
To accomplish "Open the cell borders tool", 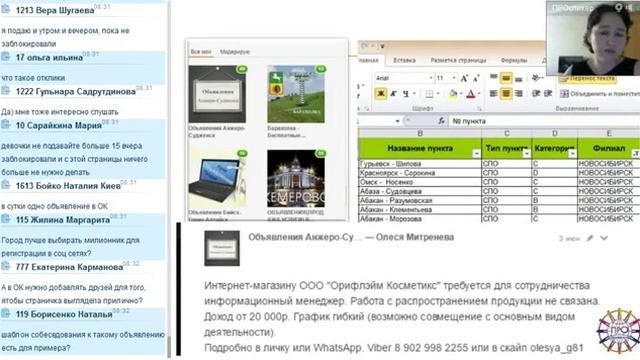I will coord(429,94).
